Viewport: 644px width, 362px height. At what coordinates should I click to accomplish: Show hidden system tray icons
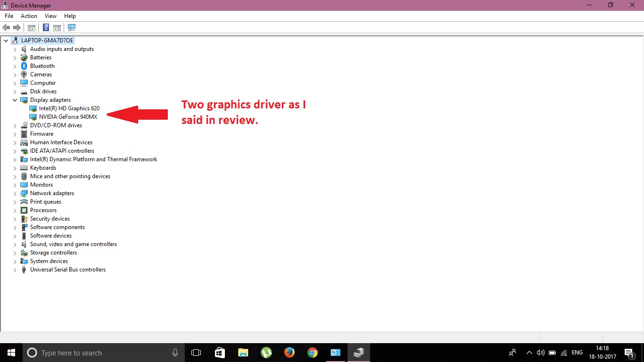pyautogui.click(x=529, y=353)
